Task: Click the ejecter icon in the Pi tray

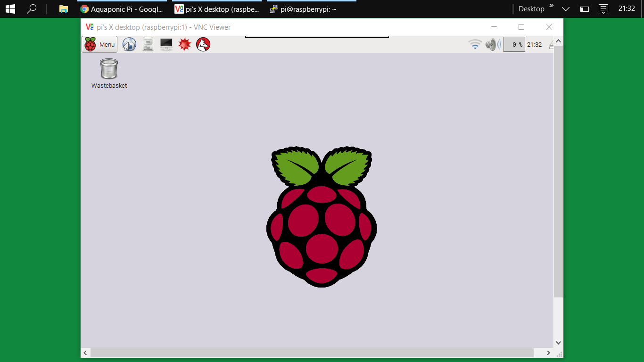Action: (x=551, y=44)
